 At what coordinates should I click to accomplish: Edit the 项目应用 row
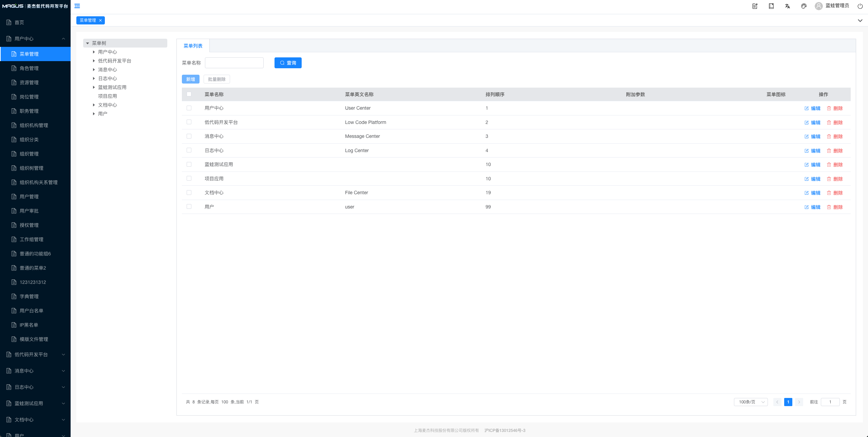tap(812, 179)
